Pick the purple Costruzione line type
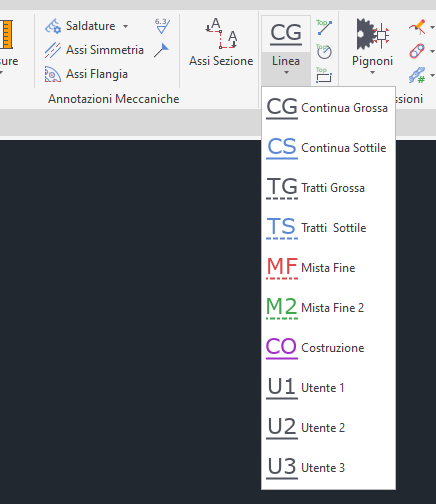The image size is (436, 504). (x=328, y=348)
